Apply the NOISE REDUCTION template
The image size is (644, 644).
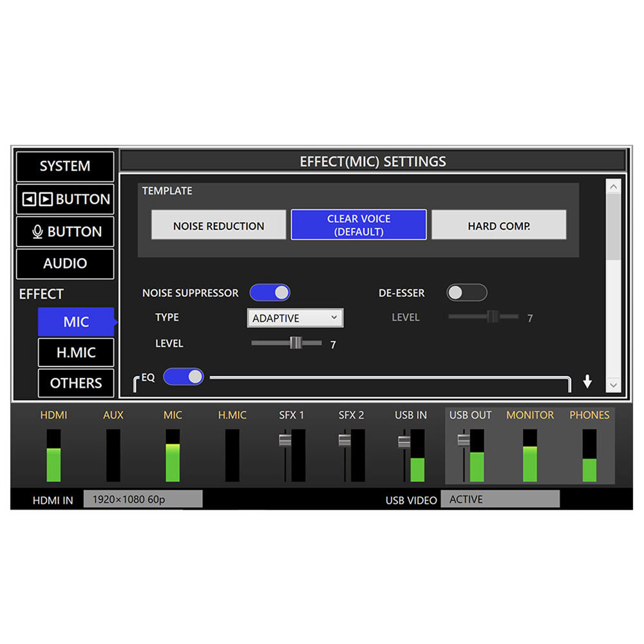tap(218, 226)
